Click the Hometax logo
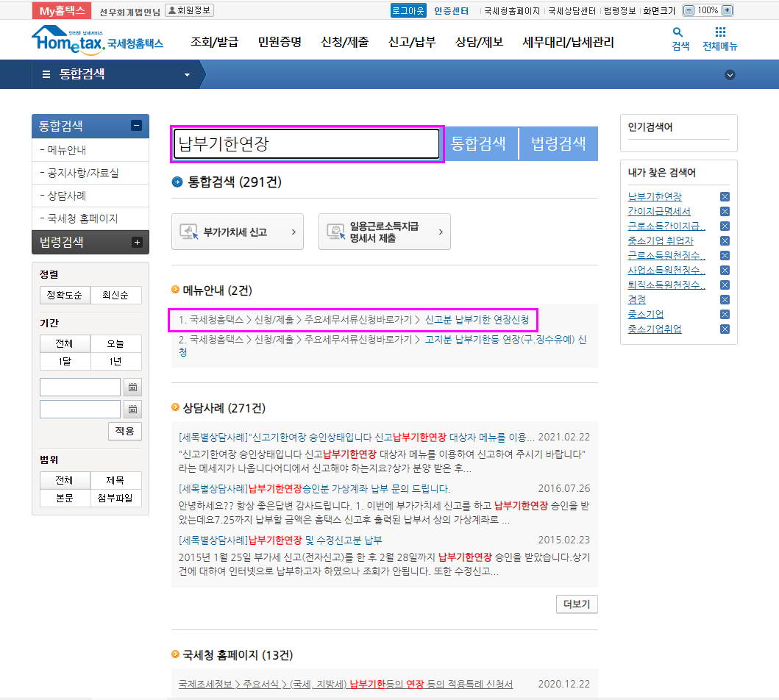The width and height of the screenshot is (779, 700). click(x=97, y=40)
